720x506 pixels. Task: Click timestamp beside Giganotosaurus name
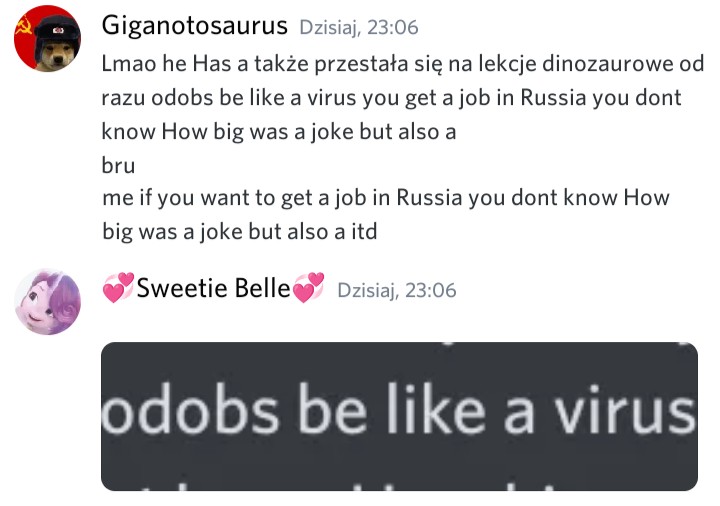[x=359, y=28]
